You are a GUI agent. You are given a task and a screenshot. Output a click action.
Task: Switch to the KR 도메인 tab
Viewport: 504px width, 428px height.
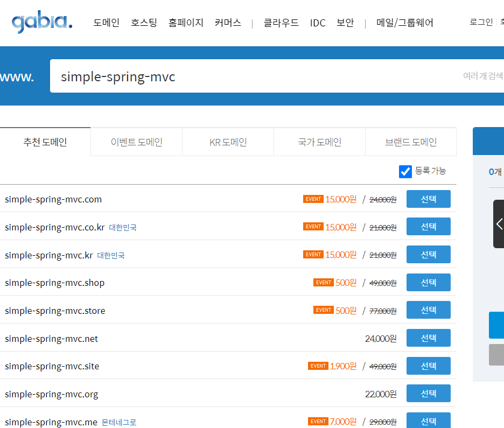(228, 142)
